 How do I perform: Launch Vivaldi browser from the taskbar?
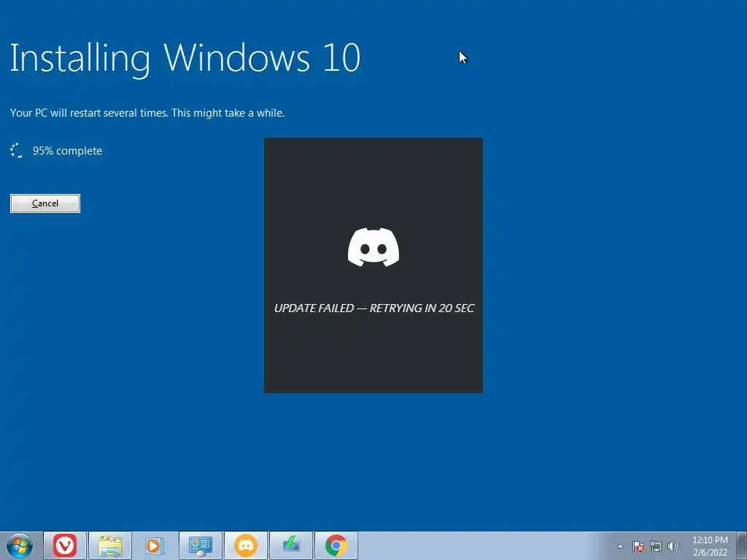click(x=65, y=545)
